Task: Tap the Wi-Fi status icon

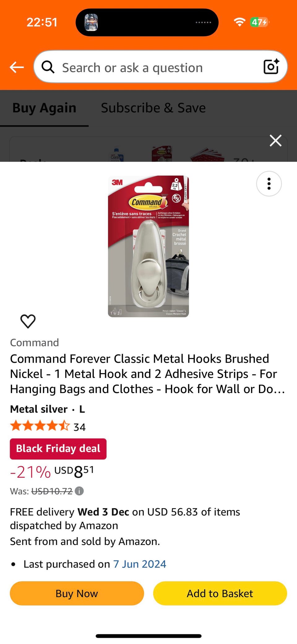Action: point(239,22)
